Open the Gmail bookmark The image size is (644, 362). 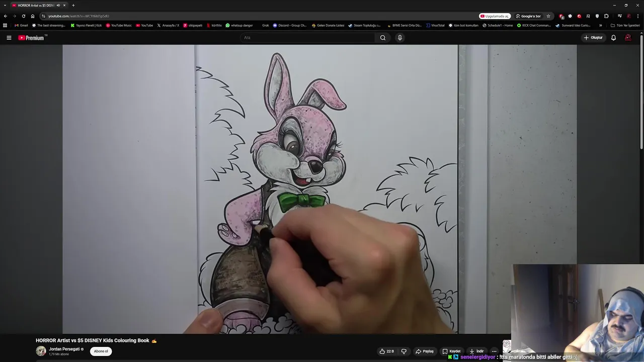click(x=21, y=25)
